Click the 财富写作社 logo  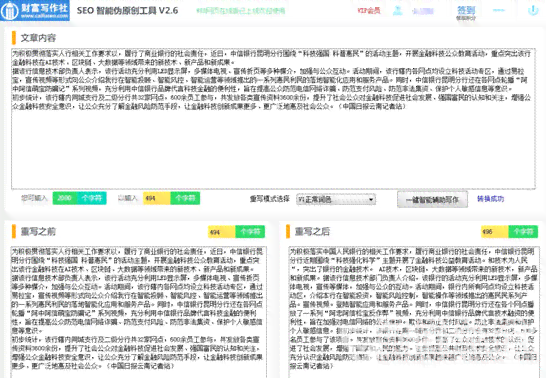[x=35, y=10]
